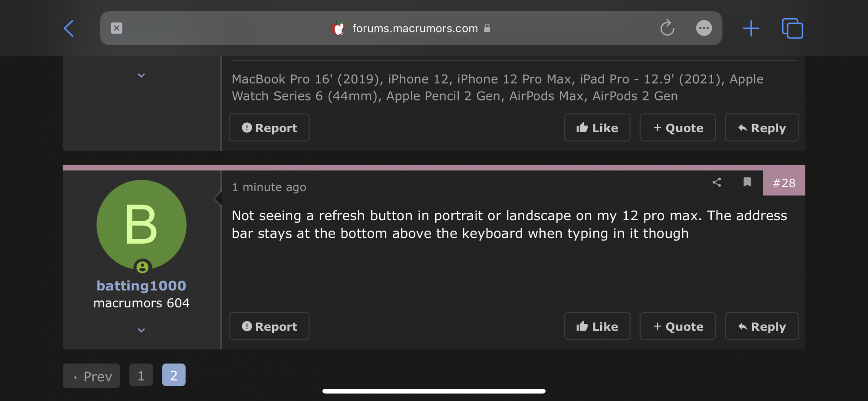Go to page 1 of the thread
This screenshot has height=401, width=868.
click(141, 375)
